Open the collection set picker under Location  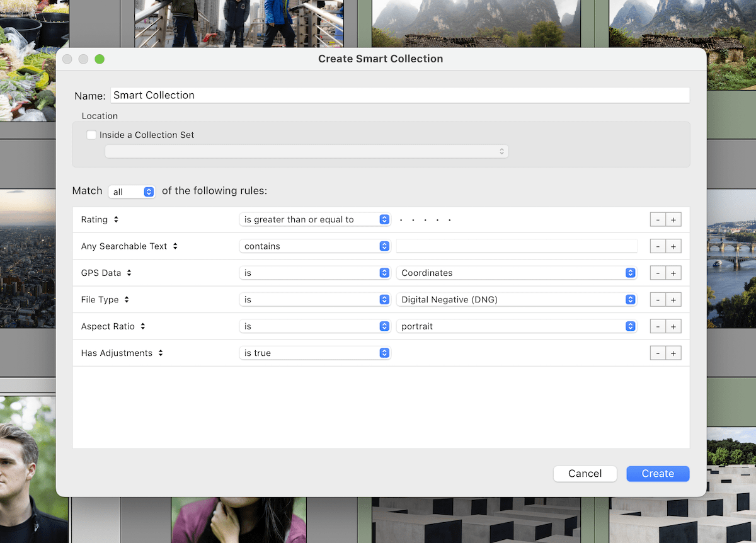point(306,151)
